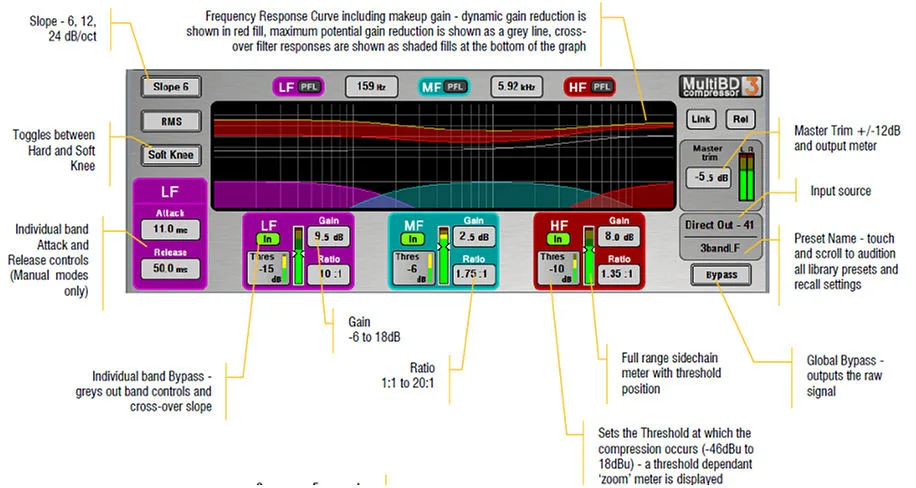Click the MultiBD 3 compressor logo
The image size is (916, 488).
(721, 86)
